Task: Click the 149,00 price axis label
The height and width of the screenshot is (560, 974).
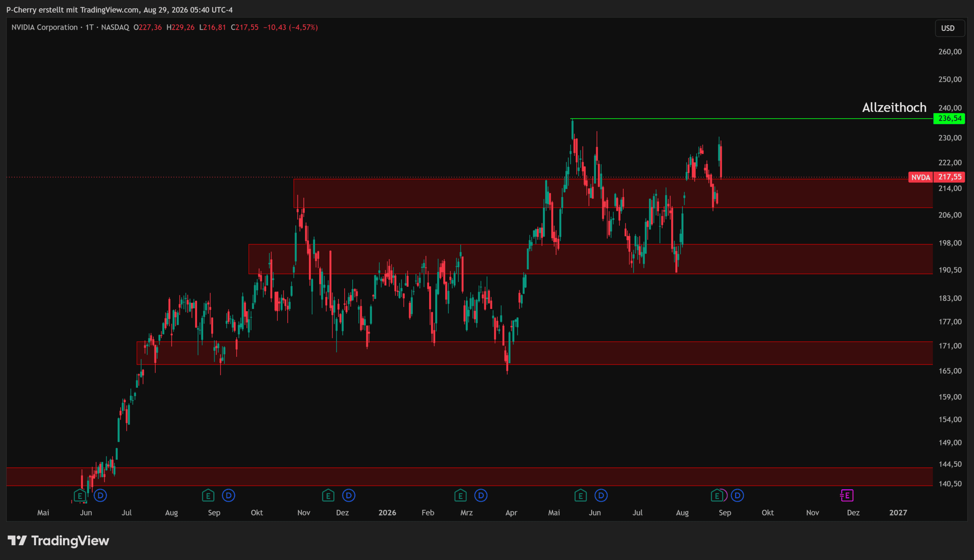Action: (950, 443)
